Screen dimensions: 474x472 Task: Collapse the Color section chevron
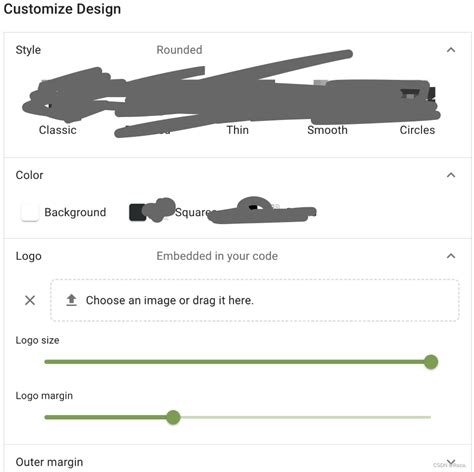click(x=451, y=175)
